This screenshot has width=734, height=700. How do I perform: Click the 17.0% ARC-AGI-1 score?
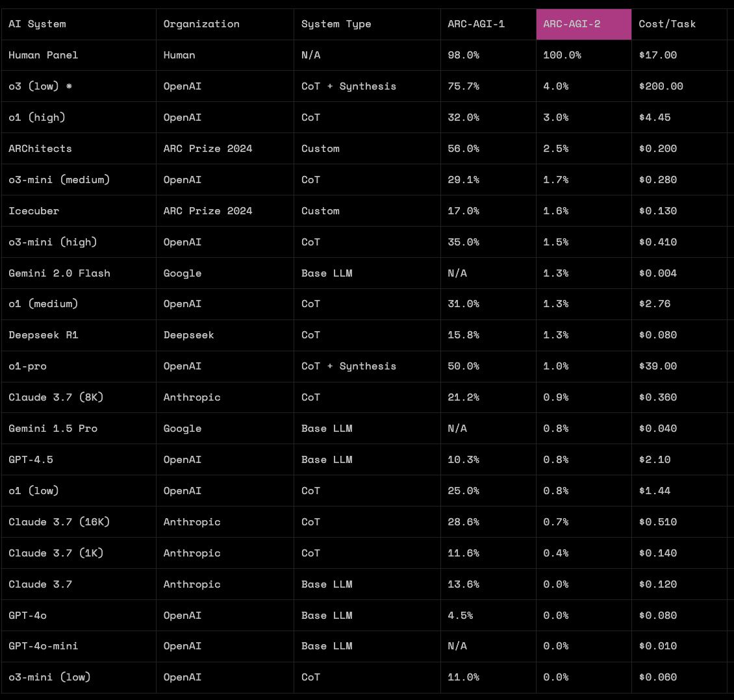463,211
